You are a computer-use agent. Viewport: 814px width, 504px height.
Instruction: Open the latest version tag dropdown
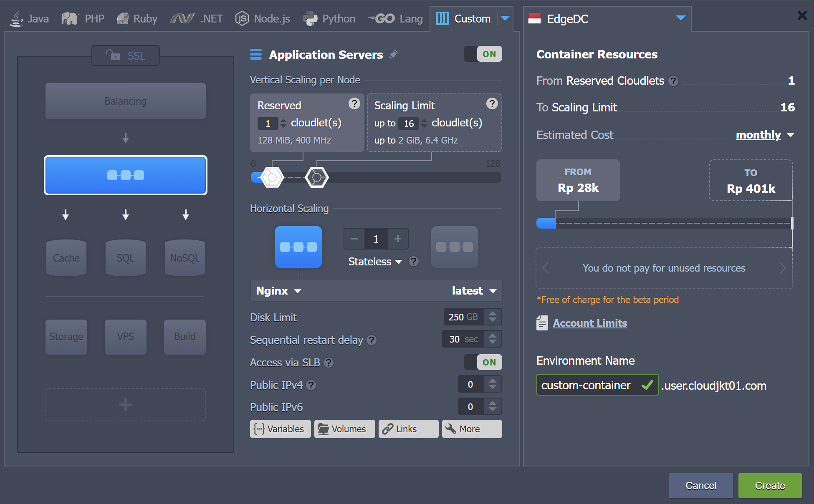(x=474, y=291)
